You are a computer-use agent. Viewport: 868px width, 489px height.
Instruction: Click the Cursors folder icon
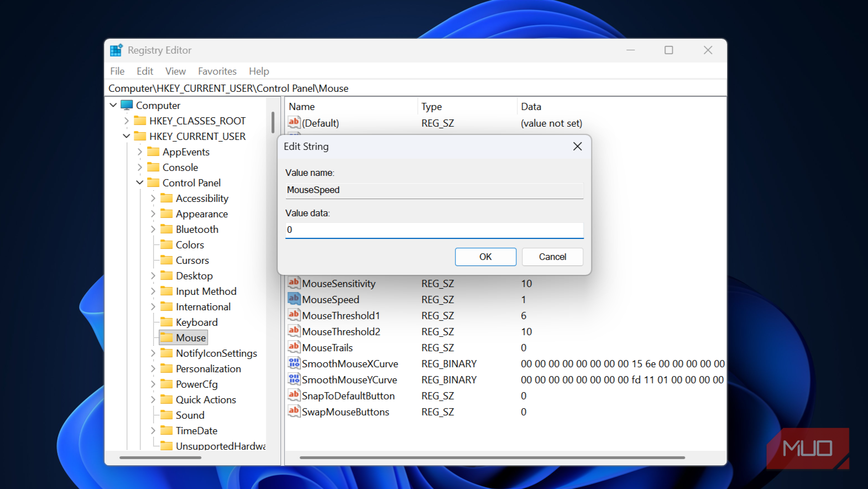(x=167, y=260)
